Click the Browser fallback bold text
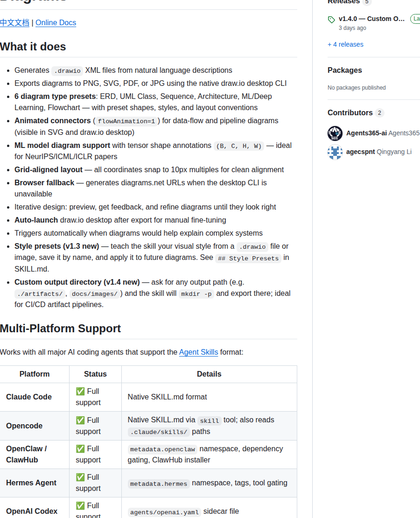 [x=44, y=182]
